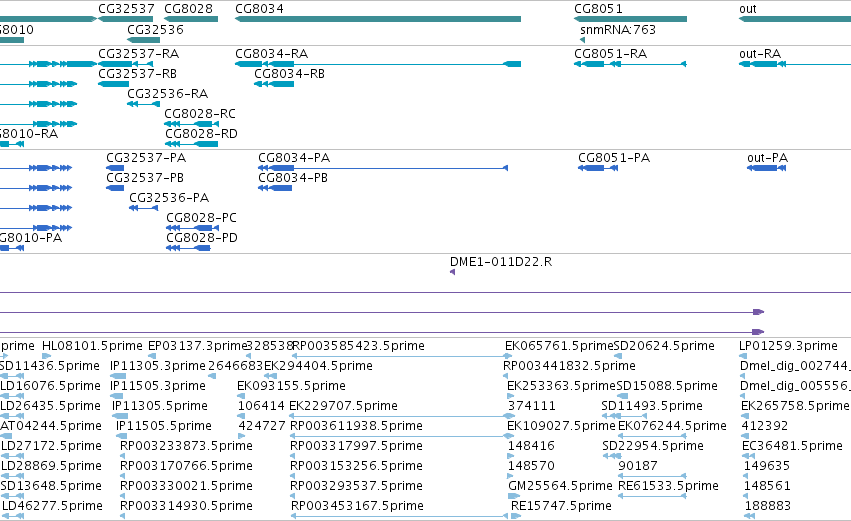Select protein CG8028-PC

(201, 218)
